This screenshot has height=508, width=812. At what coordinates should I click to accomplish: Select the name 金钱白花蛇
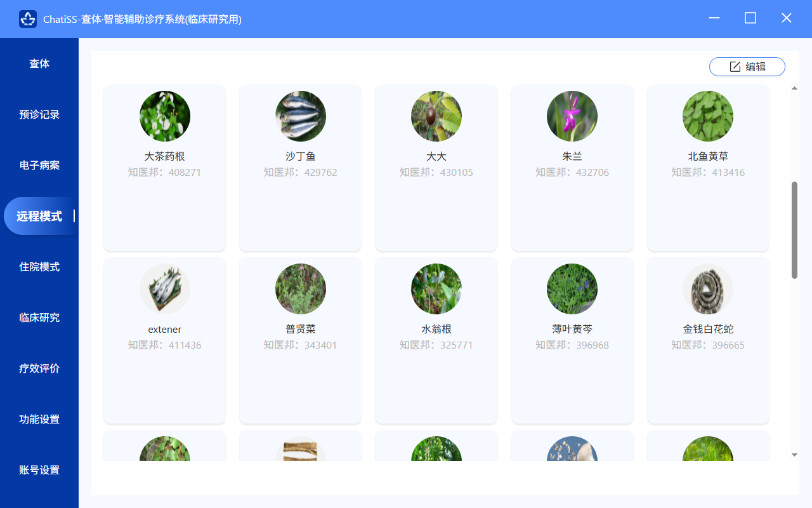708,329
